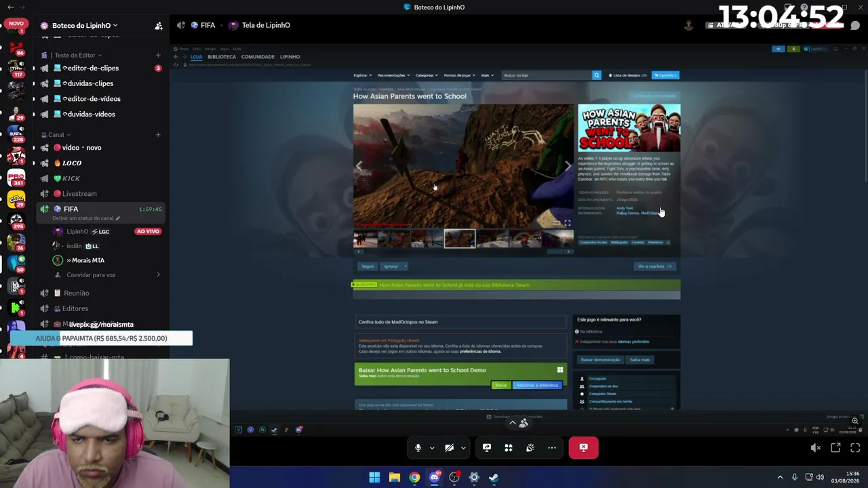Open Boteco do LipinhO server menu
The width and height of the screenshot is (868, 488).
pos(84,26)
